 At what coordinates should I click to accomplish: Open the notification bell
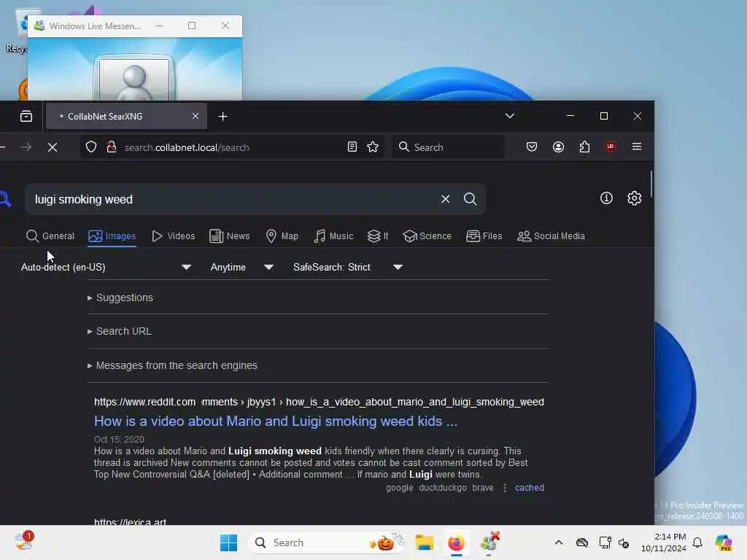[697, 542]
